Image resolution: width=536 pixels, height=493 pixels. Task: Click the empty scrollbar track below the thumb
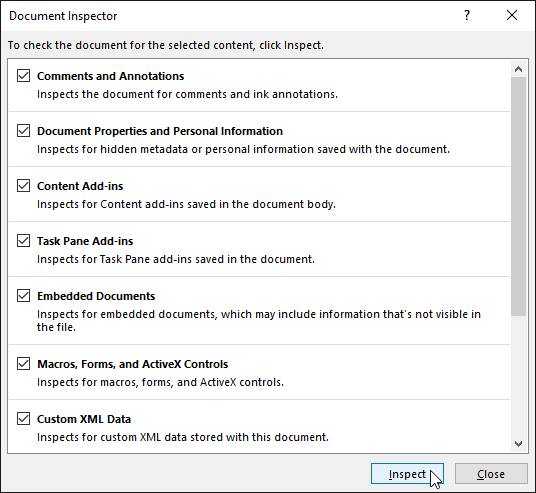click(518, 376)
